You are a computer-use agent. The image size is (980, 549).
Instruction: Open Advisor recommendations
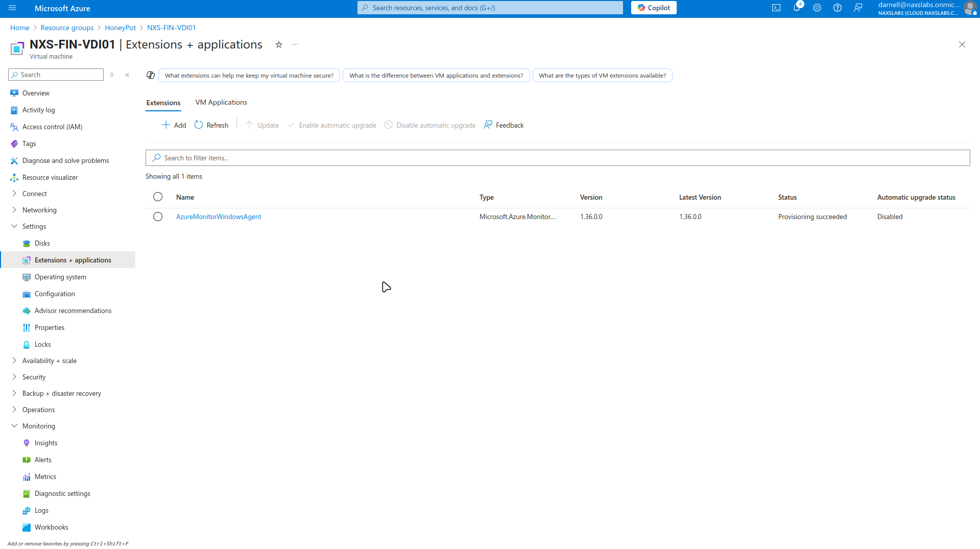click(73, 311)
